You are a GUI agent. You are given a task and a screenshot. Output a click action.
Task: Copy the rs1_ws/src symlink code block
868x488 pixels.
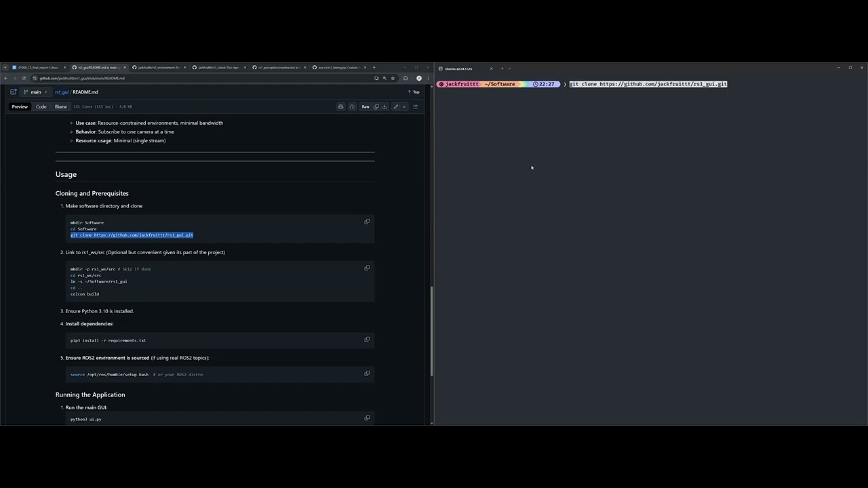(x=367, y=268)
